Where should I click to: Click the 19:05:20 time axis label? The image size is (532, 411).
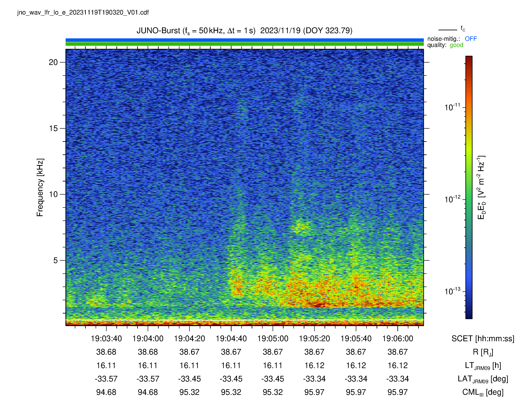[x=314, y=338]
